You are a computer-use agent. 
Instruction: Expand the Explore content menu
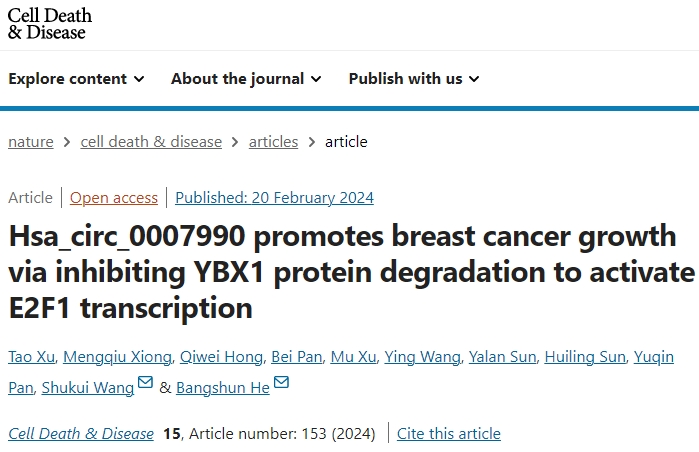click(76, 79)
